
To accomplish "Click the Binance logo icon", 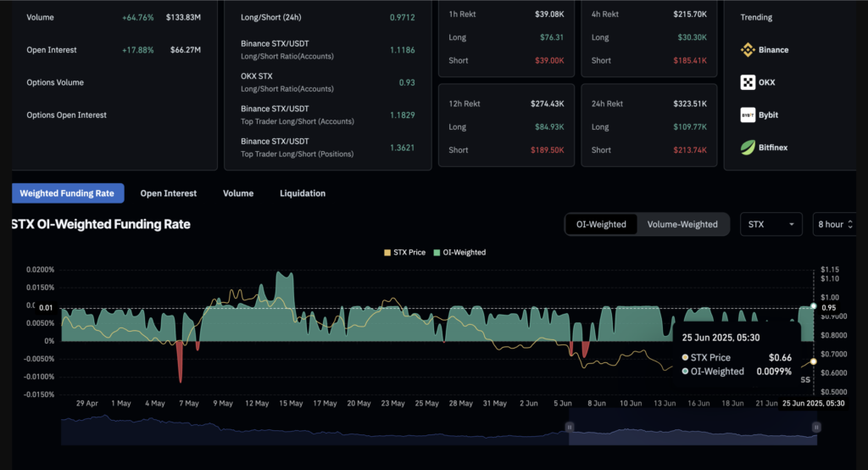I will click(748, 50).
